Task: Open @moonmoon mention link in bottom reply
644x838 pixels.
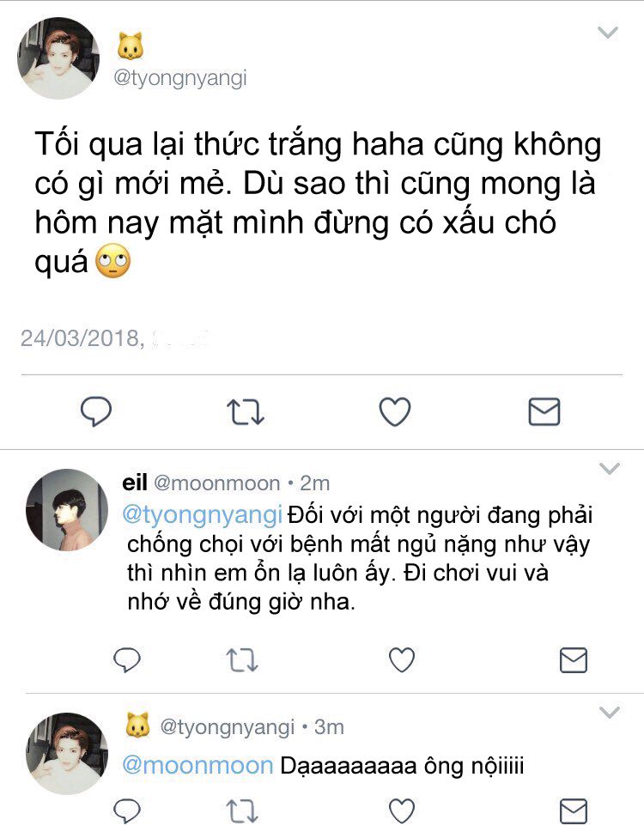Action: click(x=197, y=765)
